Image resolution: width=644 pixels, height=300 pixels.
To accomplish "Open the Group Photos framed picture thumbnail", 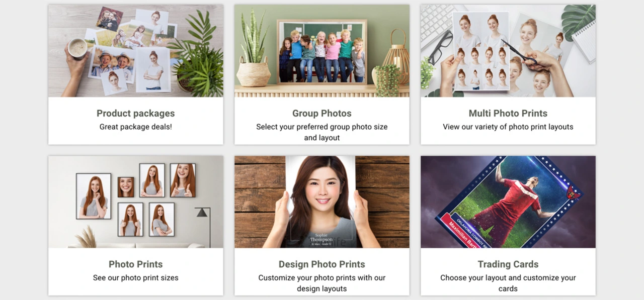I will [322, 51].
